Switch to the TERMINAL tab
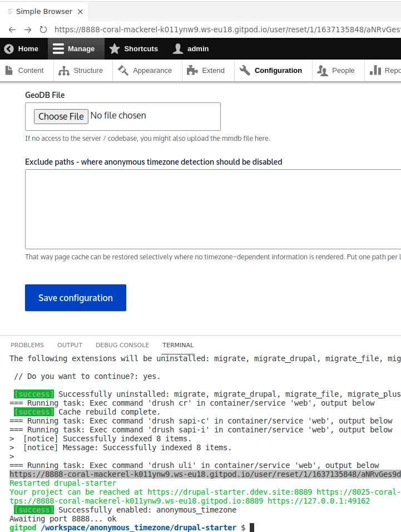This screenshot has height=532, width=401. [x=178, y=345]
